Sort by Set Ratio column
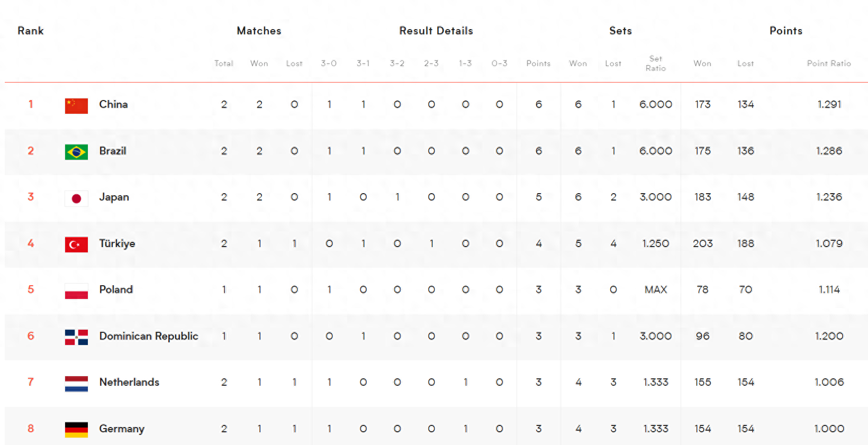 pos(656,63)
